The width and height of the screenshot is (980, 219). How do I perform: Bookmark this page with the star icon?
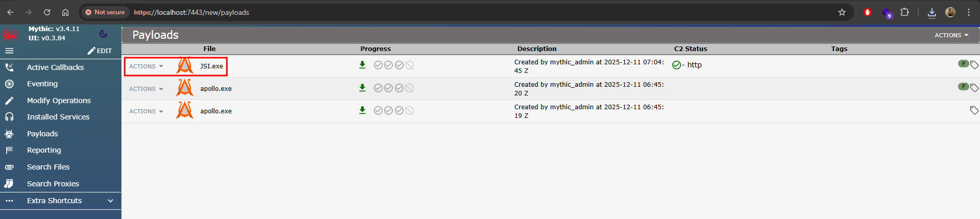coord(842,12)
